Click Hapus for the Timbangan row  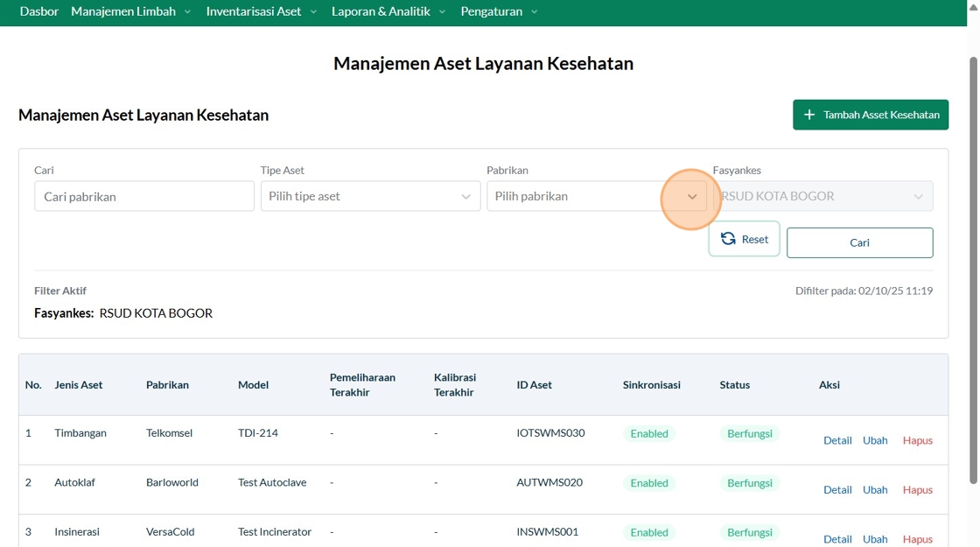(918, 440)
